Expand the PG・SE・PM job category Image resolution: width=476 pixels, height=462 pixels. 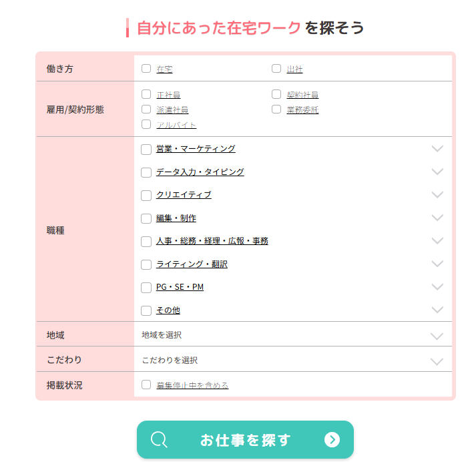[437, 287]
